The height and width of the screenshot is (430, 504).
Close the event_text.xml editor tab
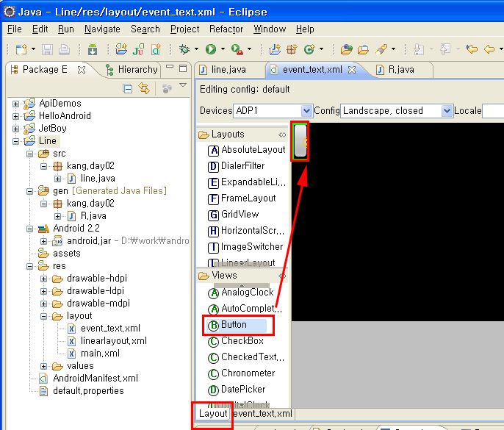point(352,70)
